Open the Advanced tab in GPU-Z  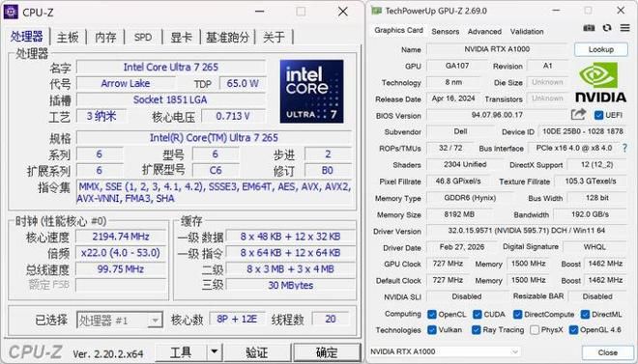[484, 31]
